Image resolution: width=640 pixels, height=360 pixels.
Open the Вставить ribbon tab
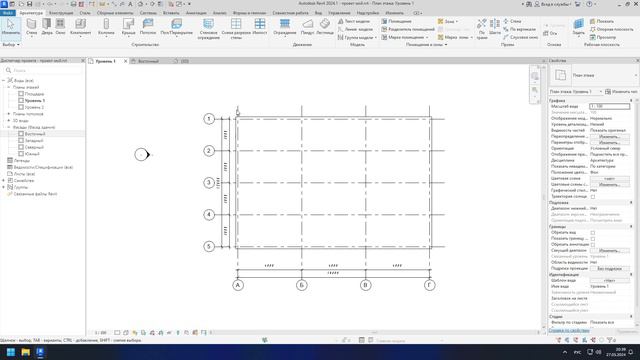[171, 13]
